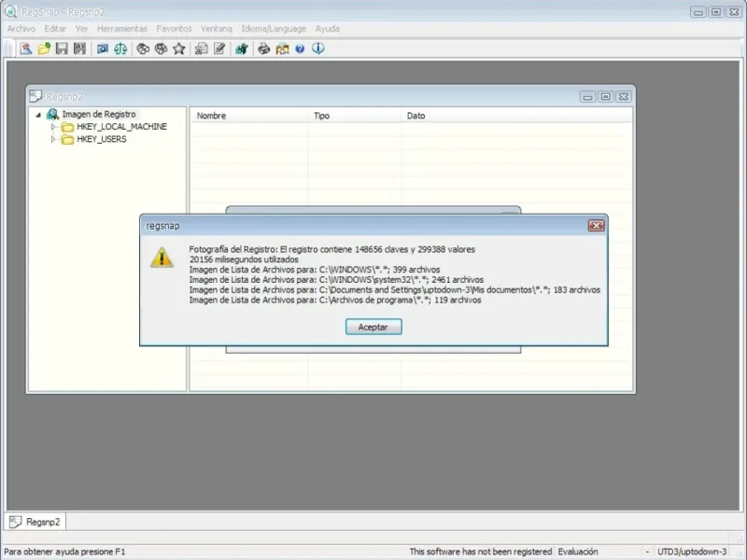The height and width of the screenshot is (560, 747).
Task: Click the notepad with pencil toolbar icon
Action: [x=219, y=49]
